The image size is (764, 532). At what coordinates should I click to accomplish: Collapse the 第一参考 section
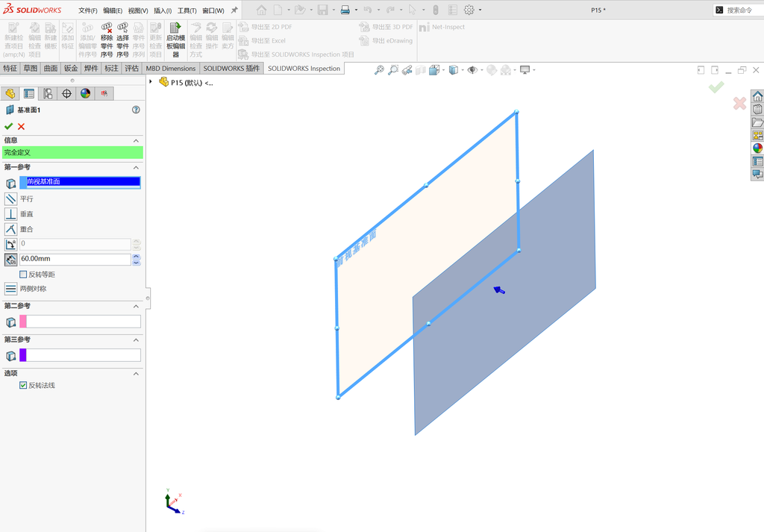(x=136, y=168)
